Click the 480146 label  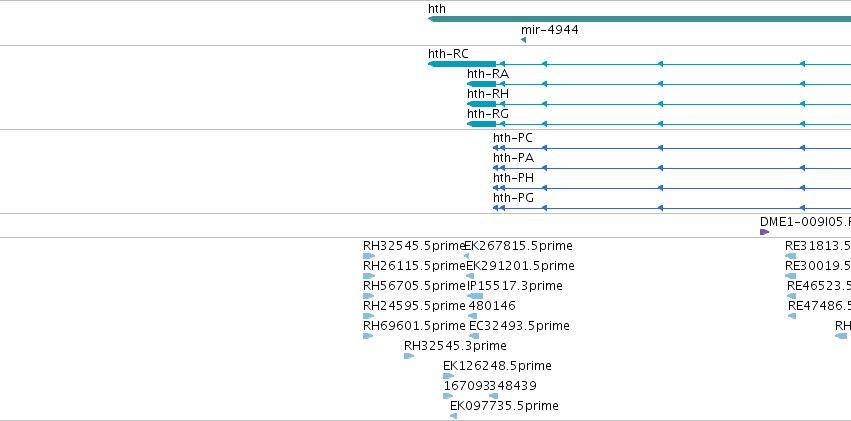[492, 307]
